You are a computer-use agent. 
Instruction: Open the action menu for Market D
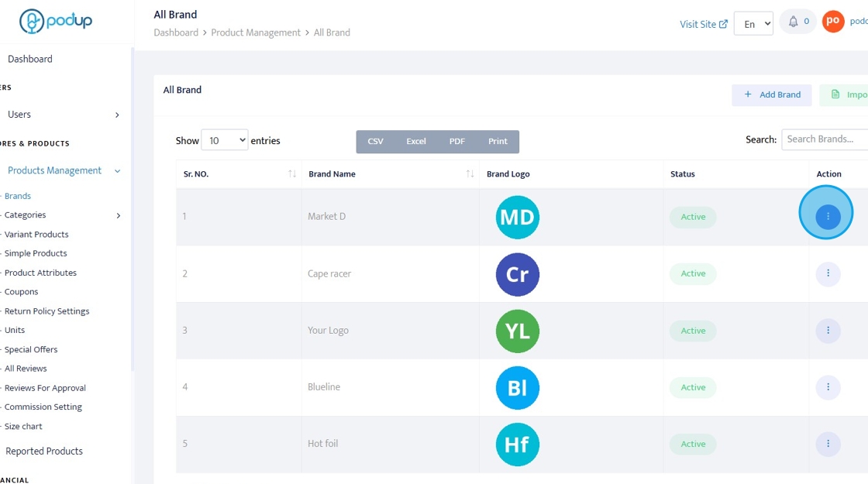(x=828, y=217)
